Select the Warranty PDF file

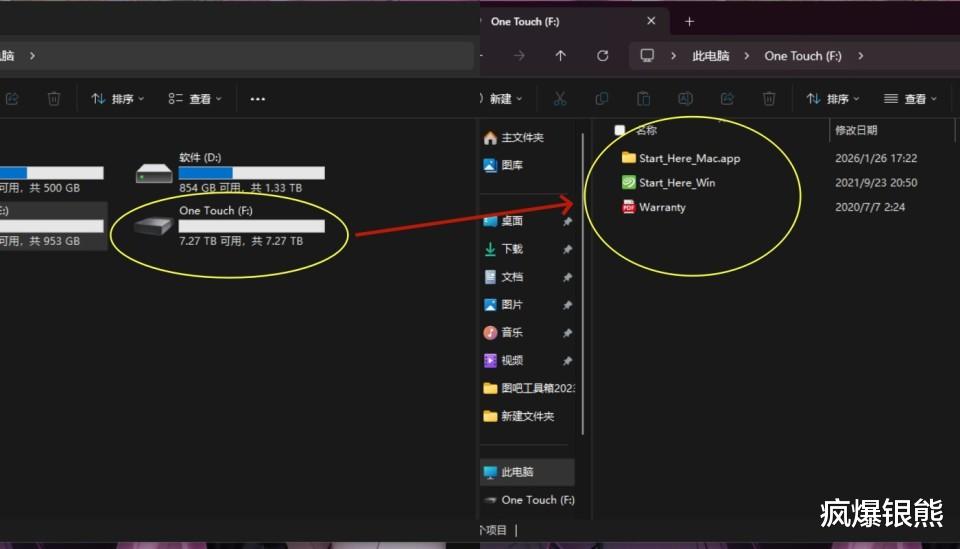[654, 207]
